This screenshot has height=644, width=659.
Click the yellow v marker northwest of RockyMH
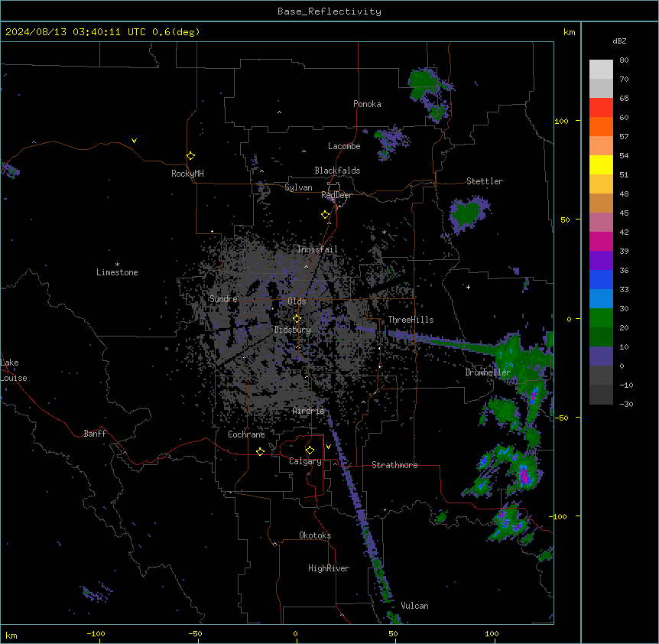134,141
